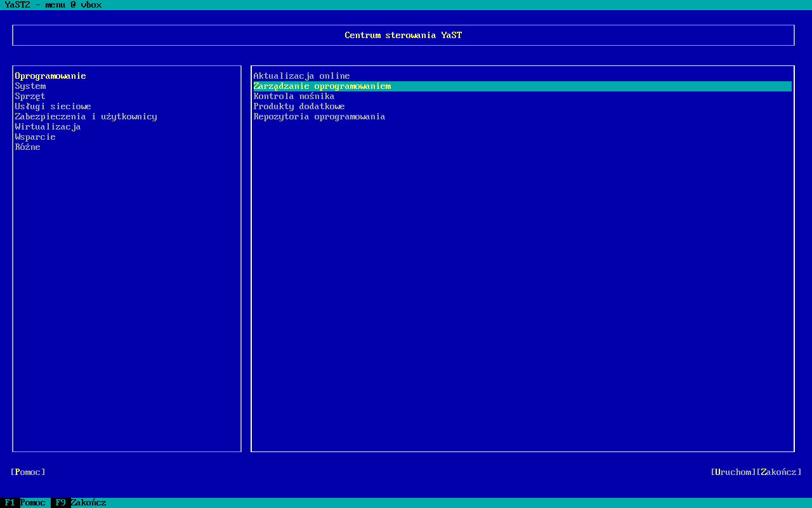Select Zarządzanie oprogramowaniem module
Viewport: 812px width, 508px height.
[x=523, y=86]
